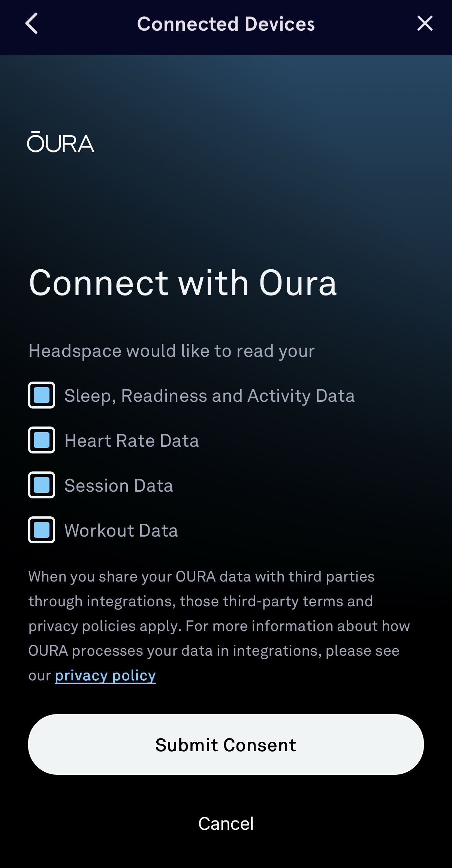Click the 'Sleep, Readiness and Activity Data' label
Image resolution: width=452 pixels, height=868 pixels.
[x=209, y=396]
